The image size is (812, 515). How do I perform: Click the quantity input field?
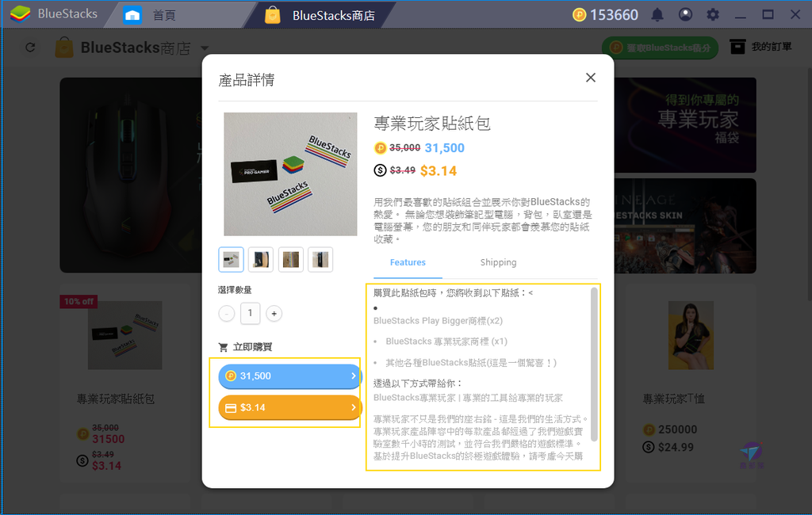pos(250,313)
